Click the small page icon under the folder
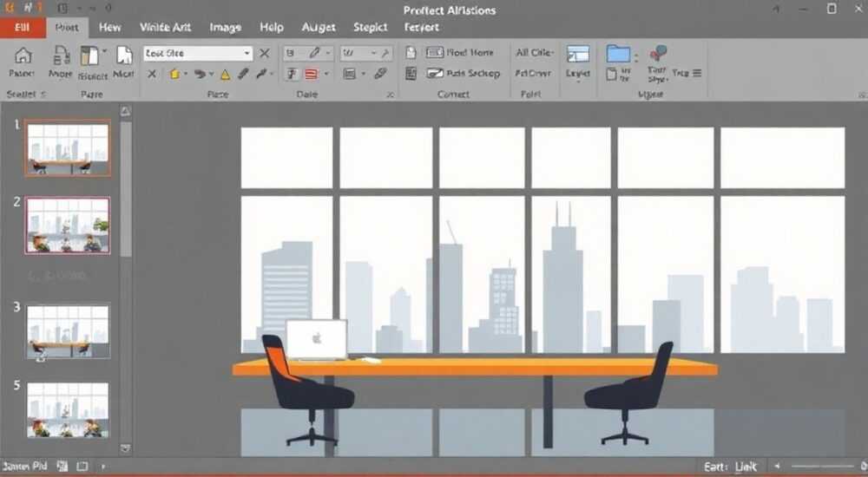The width and height of the screenshot is (868, 477). [611, 74]
